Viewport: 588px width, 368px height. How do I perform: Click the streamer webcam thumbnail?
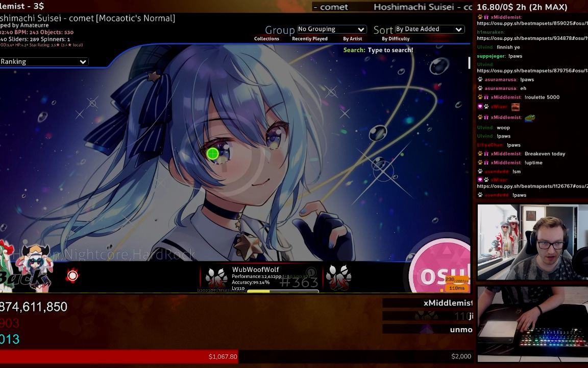click(x=532, y=242)
